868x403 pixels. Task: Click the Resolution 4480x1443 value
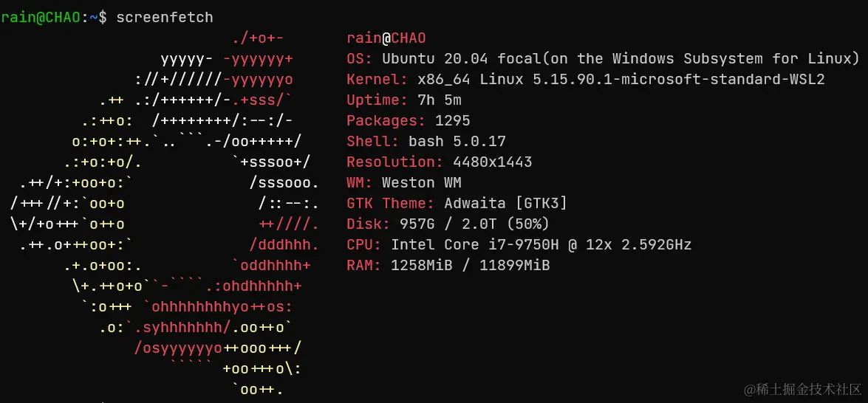coord(493,162)
